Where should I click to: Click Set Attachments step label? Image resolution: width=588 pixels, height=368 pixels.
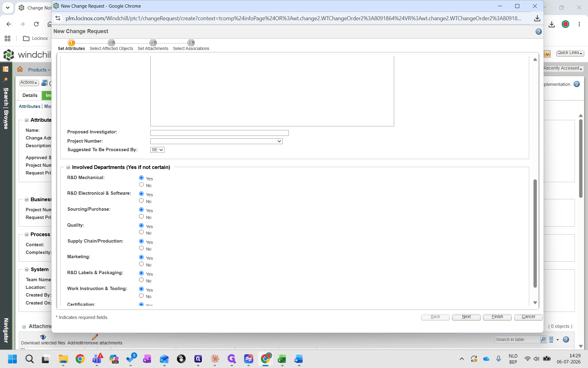[x=153, y=48]
